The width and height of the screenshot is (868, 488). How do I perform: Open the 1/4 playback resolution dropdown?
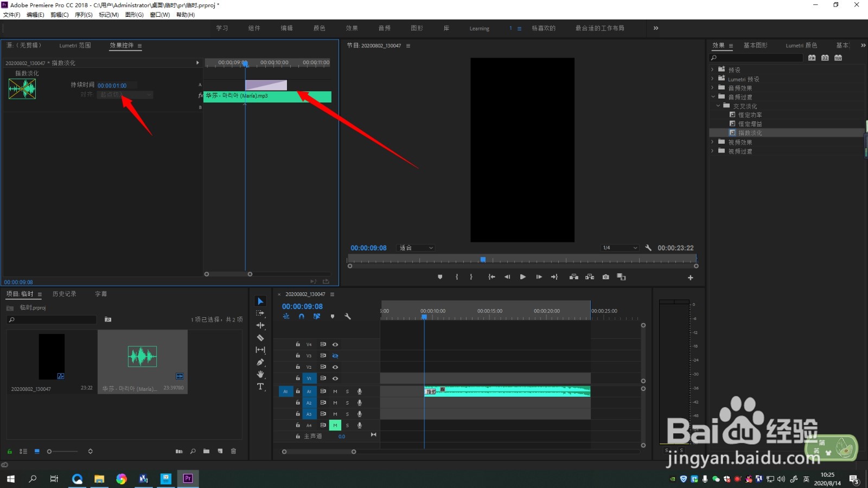coord(620,248)
